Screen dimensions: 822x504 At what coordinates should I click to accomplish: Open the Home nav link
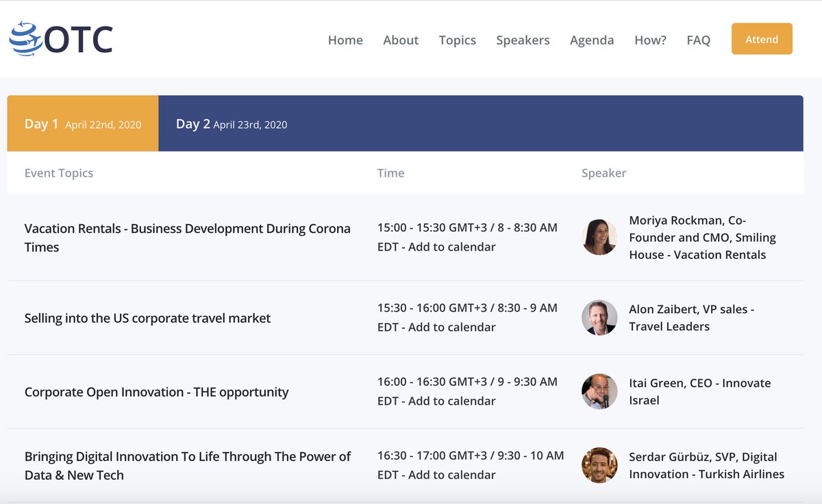point(345,40)
